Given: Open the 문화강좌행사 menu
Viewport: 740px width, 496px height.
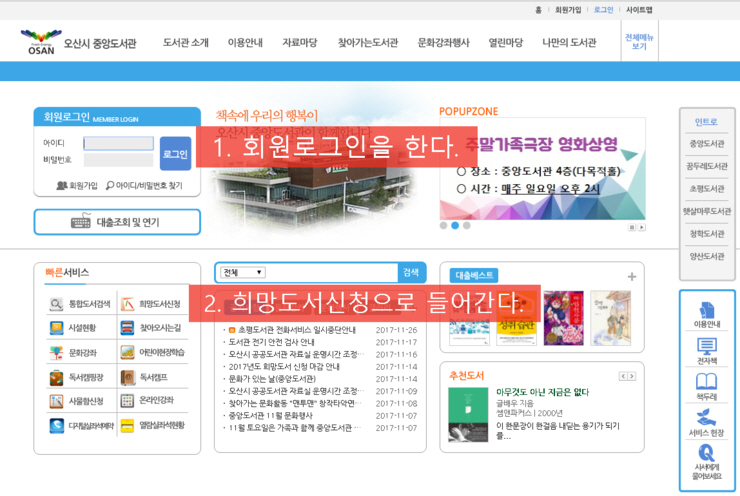Looking at the screenshot, I should tap(443, 43).
